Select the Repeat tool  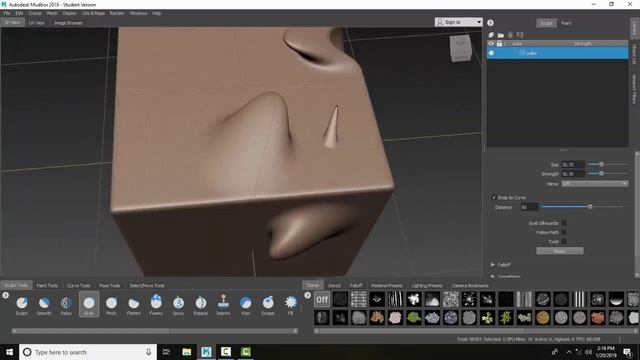(x=200, y=305)
